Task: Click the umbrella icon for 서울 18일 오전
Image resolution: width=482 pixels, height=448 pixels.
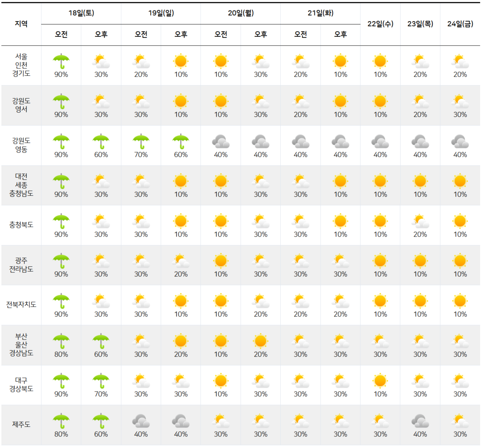Action: (61, 61)
